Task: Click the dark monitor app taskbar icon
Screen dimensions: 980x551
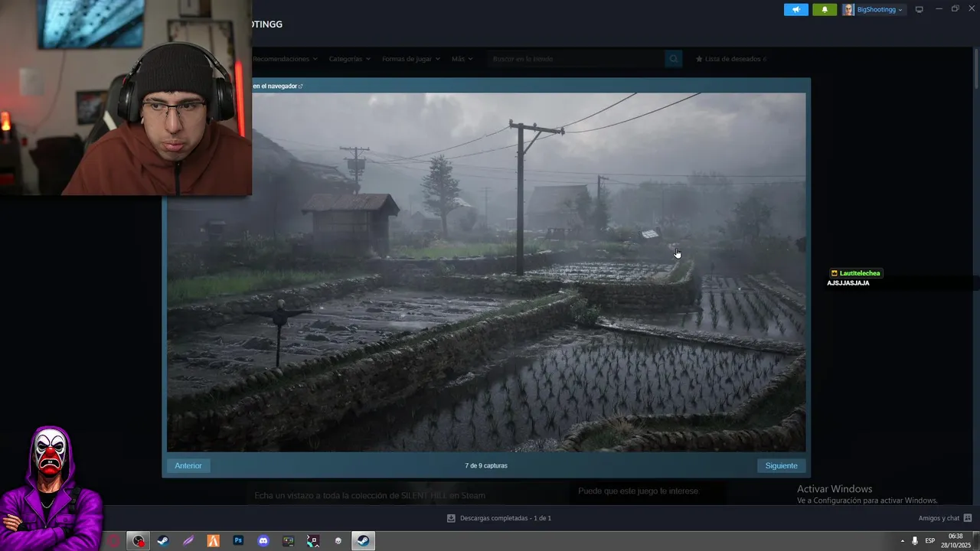Action: coord(288,541)
